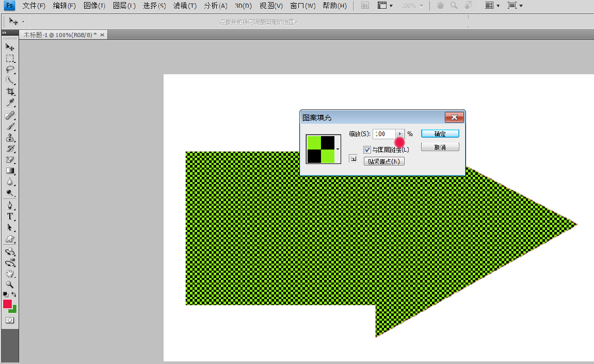The image size is (594, 364).
Task: Select the Move tool in the toolbox
Action: click(10, 47)
